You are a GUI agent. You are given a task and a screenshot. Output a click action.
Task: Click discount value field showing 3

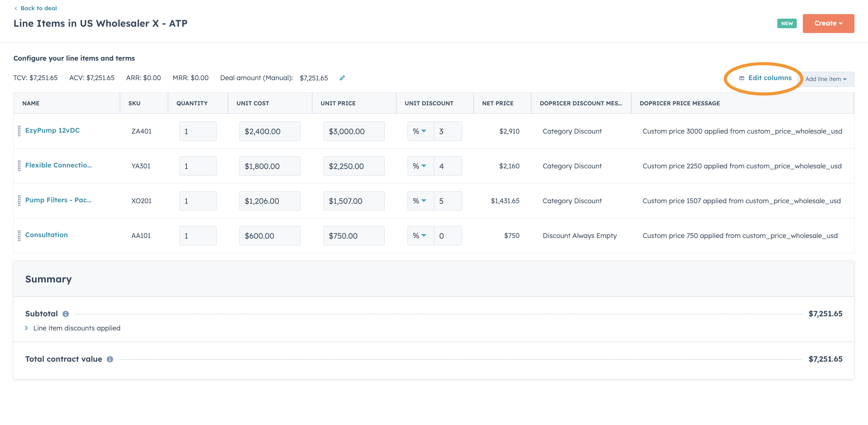coord(448,131)
